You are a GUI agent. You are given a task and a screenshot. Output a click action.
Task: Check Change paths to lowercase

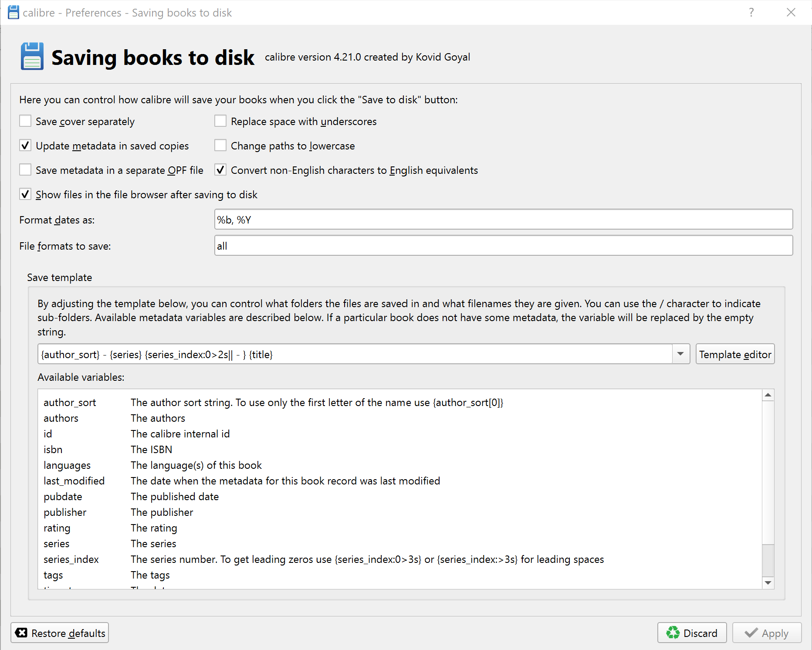(220, 146)
